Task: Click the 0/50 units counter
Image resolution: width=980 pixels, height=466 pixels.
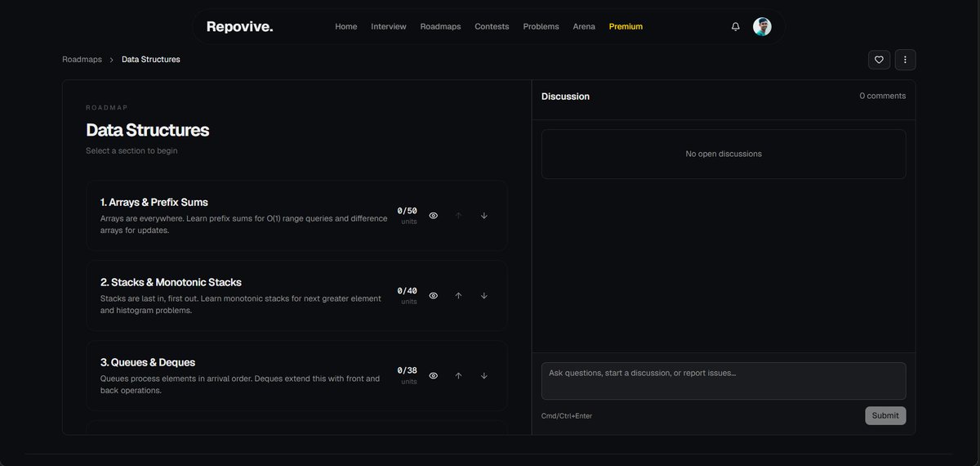Action: [x=408, y=215]
